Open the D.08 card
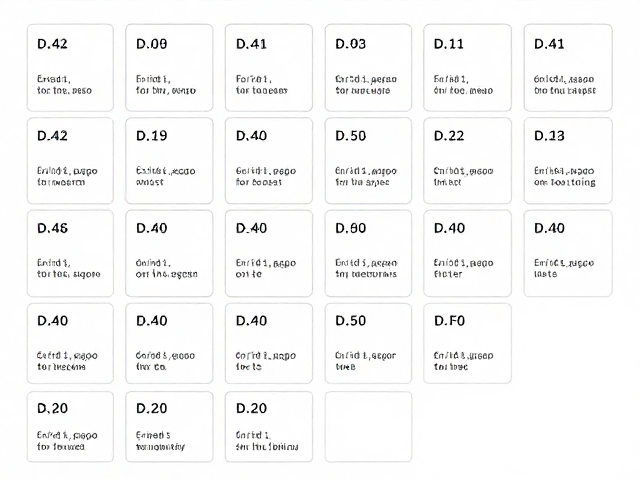Viewport: 640px width, 480px height. pos(169,68)
